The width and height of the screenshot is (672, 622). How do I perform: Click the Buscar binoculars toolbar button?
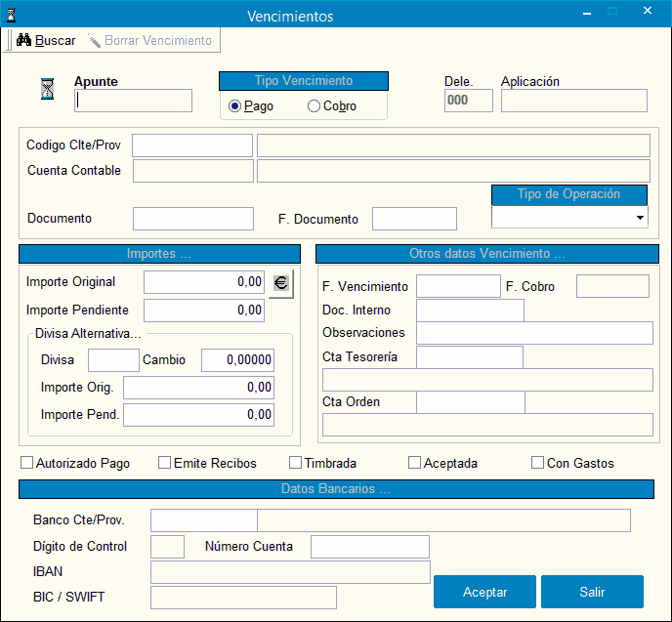pos(46,41)
